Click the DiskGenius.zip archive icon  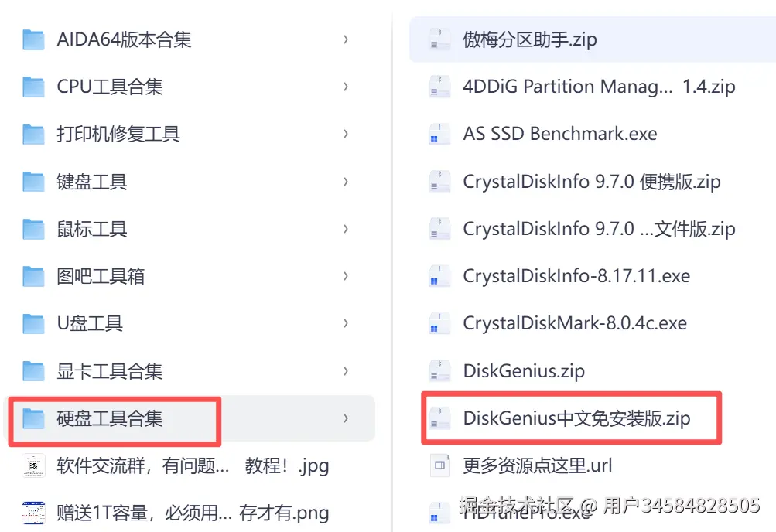[x=439, y=370]
